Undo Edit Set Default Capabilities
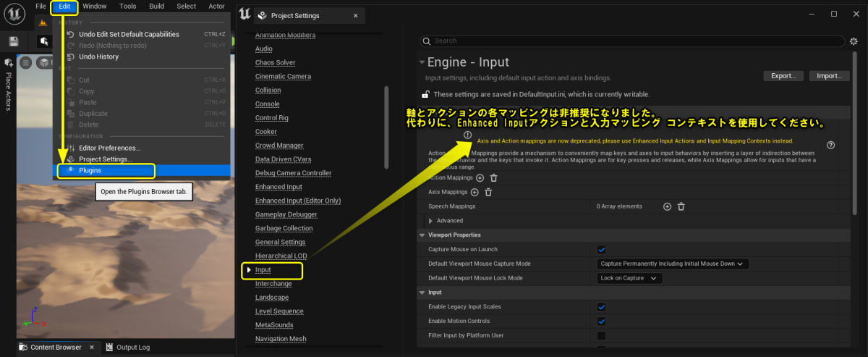This screenshot has width=868, height=357. tap(129, 34)
